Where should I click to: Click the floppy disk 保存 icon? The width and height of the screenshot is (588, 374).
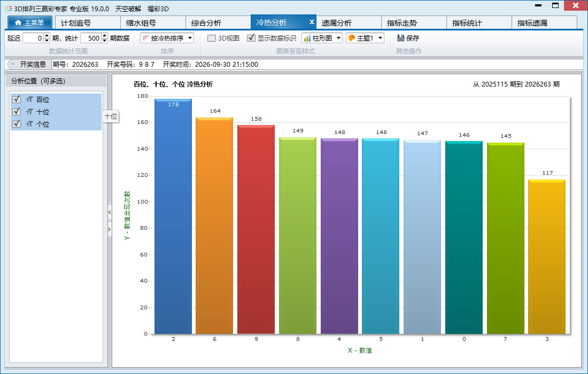400,38
